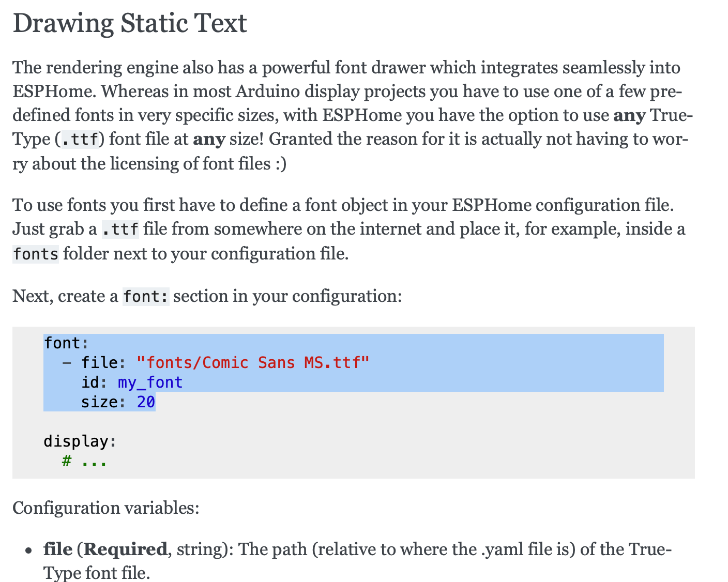Click the word 'ESPHome.' starting the second line
This screenshot has height=582, width=728.
54,91
